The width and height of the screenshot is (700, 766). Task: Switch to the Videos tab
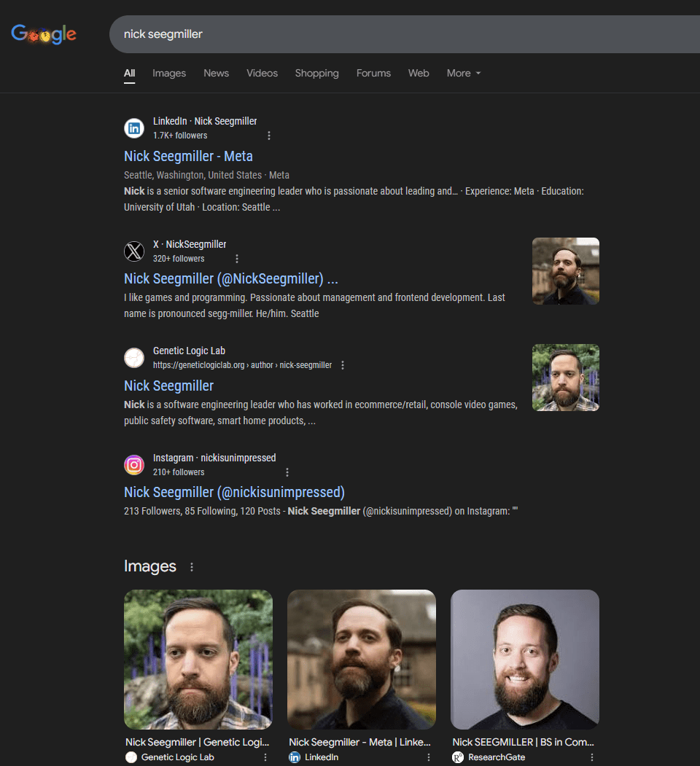pos(262,74)
